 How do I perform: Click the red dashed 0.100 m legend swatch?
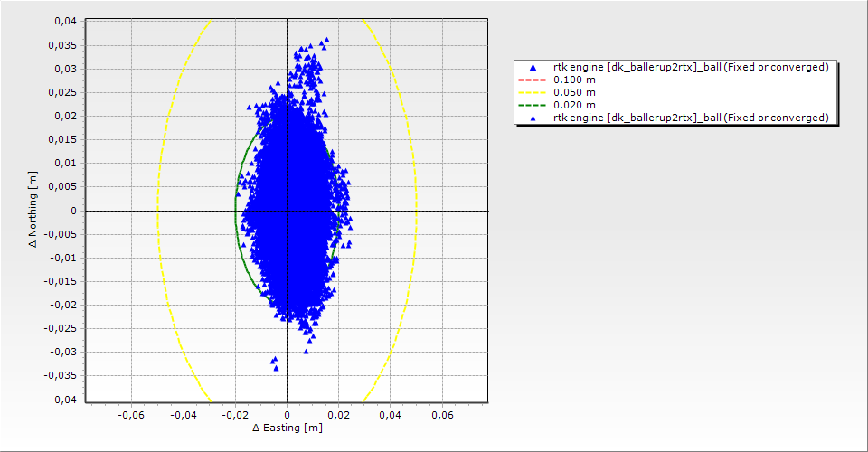532,80
